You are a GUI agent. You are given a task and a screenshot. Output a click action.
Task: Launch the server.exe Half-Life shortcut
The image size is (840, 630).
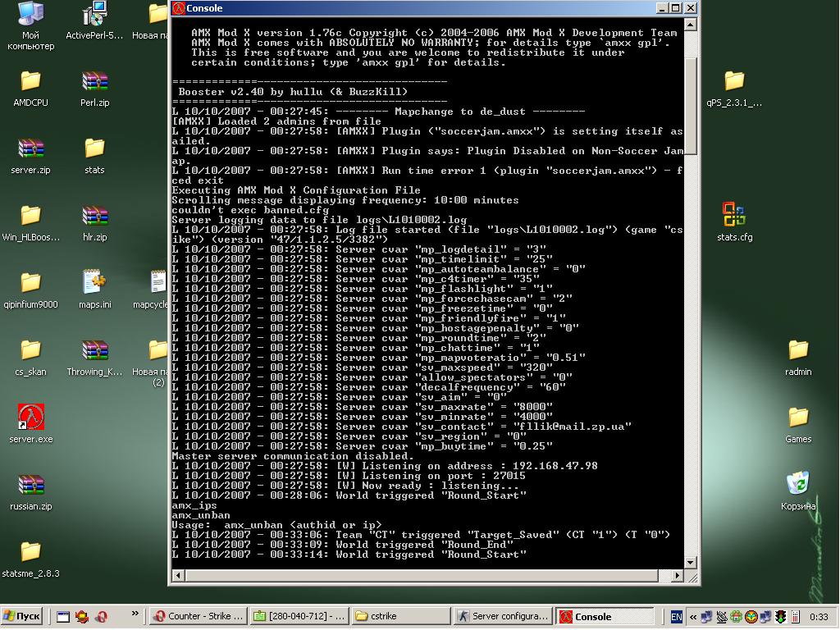(30, 424)
